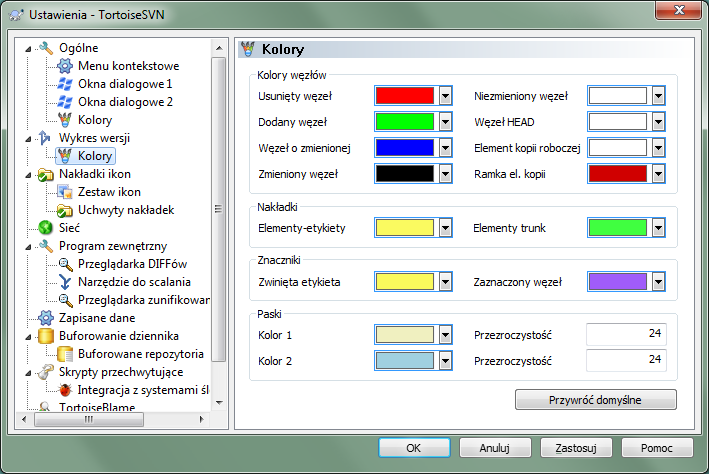Select Zestaw ikon in the tree
Viewport: 709px width, 474px height.
(x=109, y=192)
